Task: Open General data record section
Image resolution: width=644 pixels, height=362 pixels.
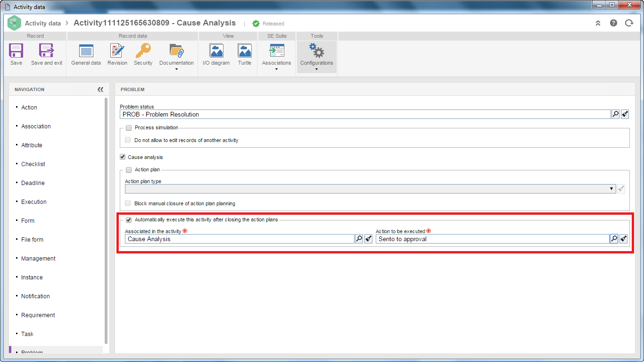Action: pyautogui.click(x=86, y=51)
